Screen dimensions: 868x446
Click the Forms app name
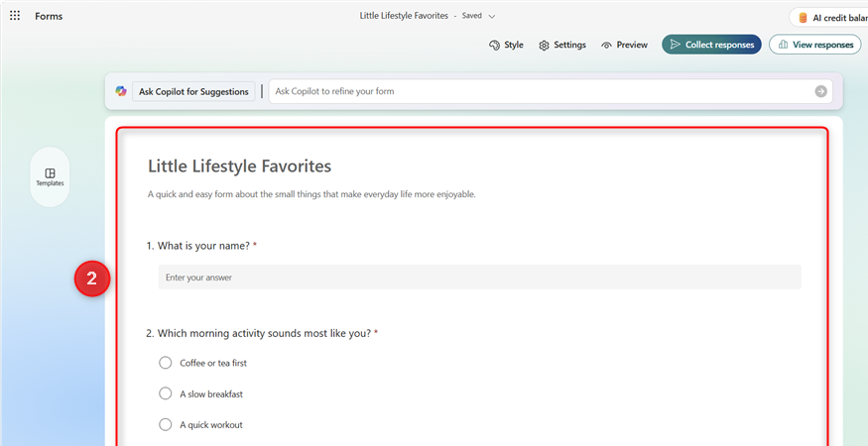(49, 16)
